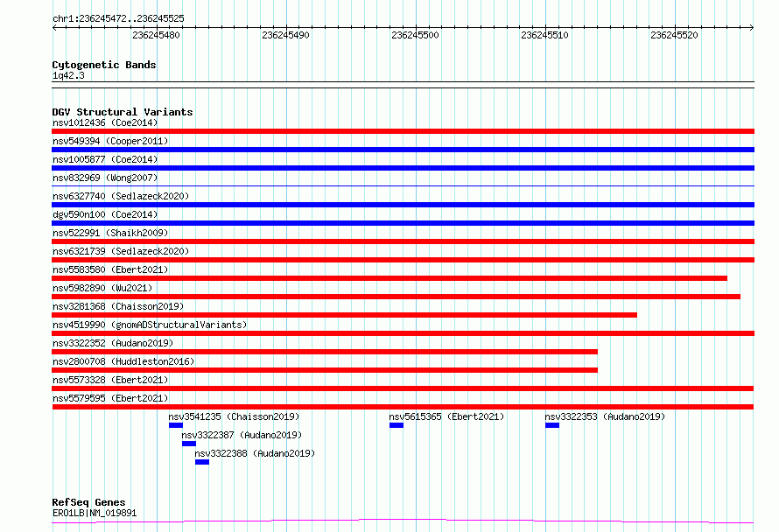Click the red bar under nsv2800708
This screenshot has width=779, height=532.
click(x=325, y=370)
